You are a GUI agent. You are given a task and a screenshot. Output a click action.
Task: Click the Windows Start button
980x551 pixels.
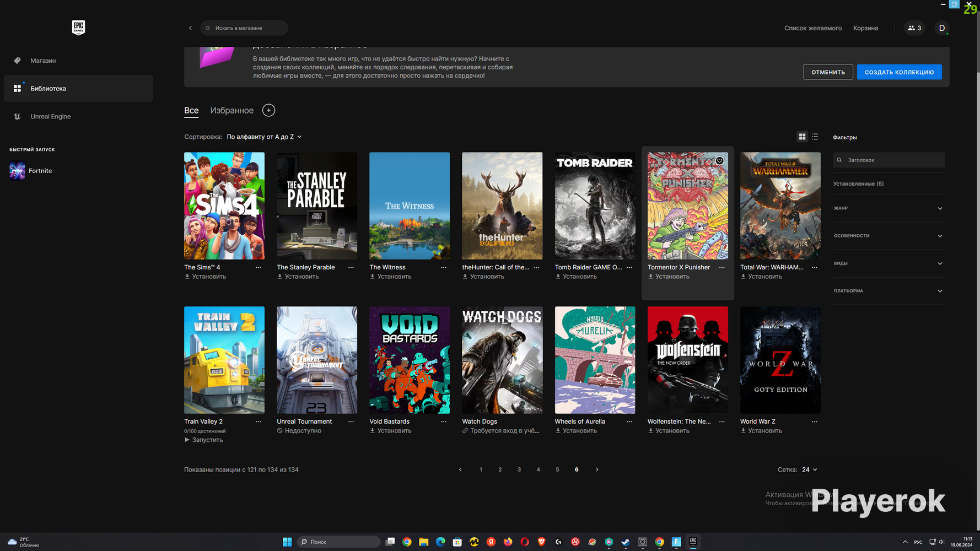pyautogui.click(x=287, y=542)
